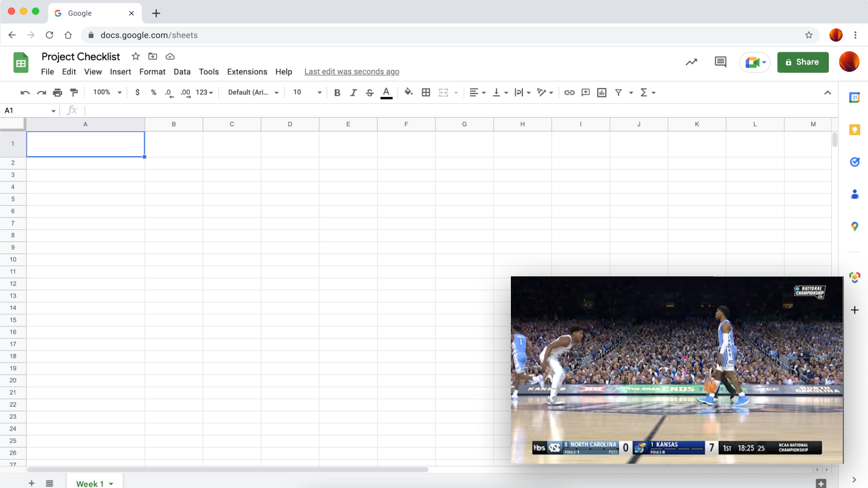The width and height of the screenshot is (868, 488).
Task: Open comment history icon
Action: pos(720,62)
